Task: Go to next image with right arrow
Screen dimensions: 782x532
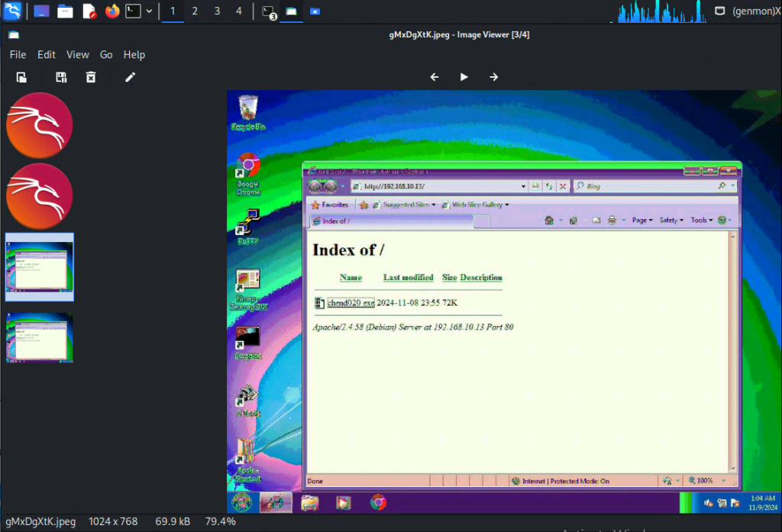Action: coord(493,77)
